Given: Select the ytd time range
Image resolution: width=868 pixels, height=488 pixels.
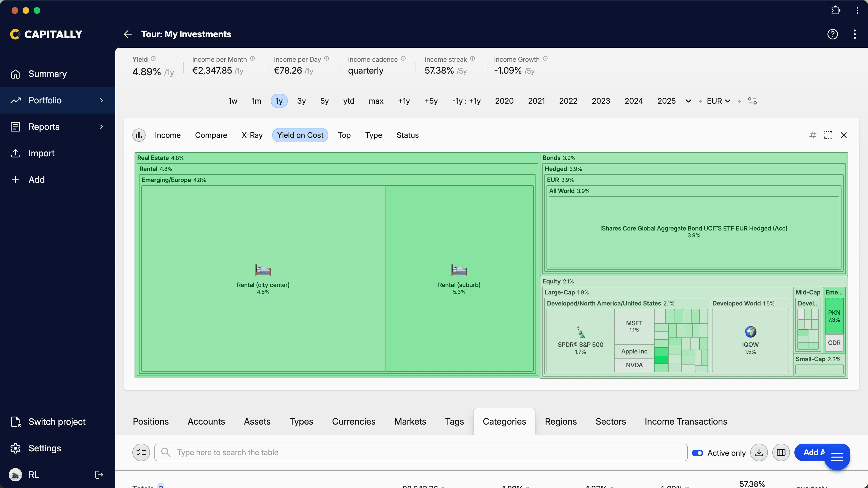Looking at the screenshot, I should [x=349, y=101].
